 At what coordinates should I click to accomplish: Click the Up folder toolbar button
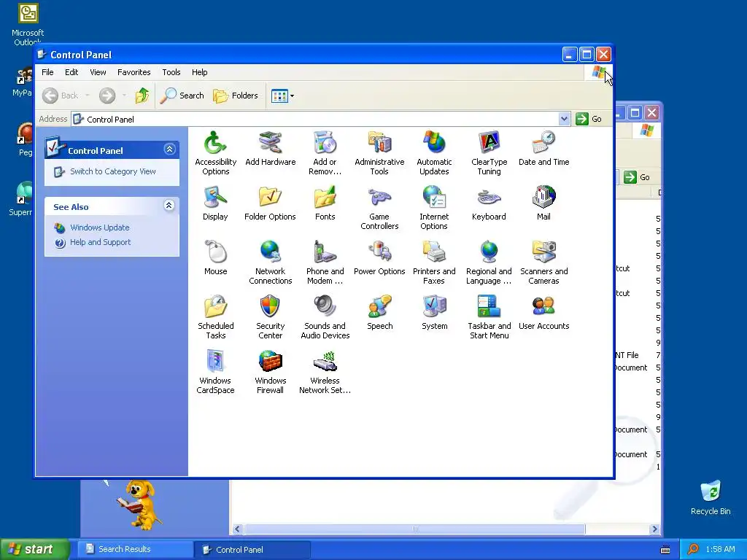142,96
